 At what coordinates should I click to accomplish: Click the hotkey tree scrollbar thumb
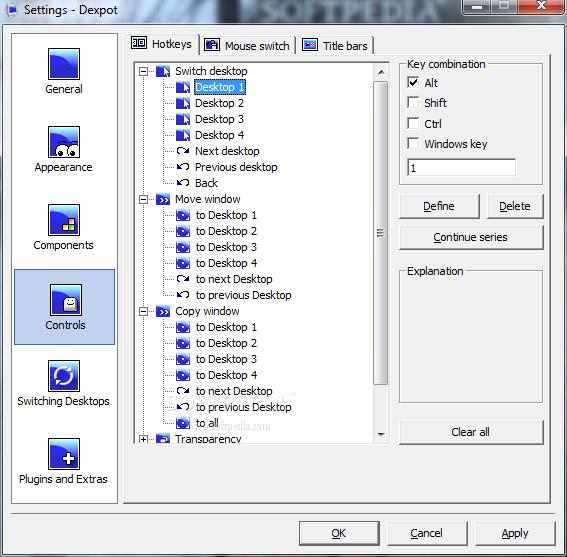point(380,233)
